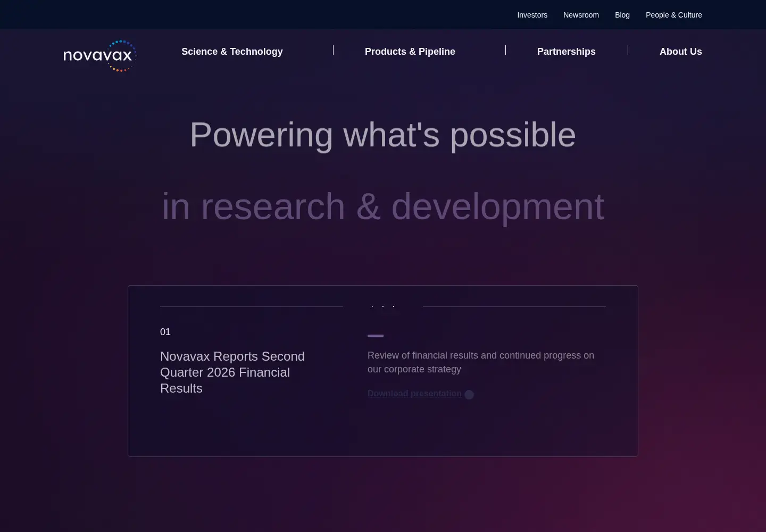Open the Science & Technology menu
Screen dimensions: 766x532
(232, 52)
